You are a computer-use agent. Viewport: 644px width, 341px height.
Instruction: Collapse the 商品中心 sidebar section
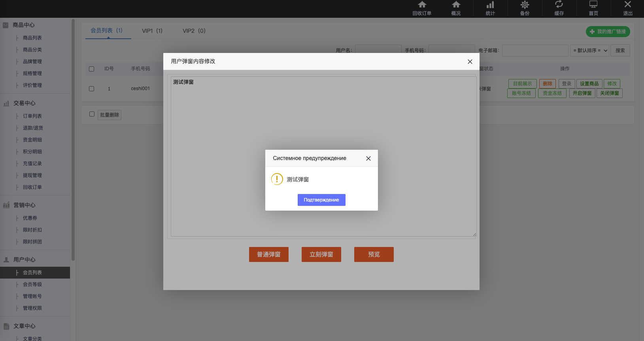(24, 25)
